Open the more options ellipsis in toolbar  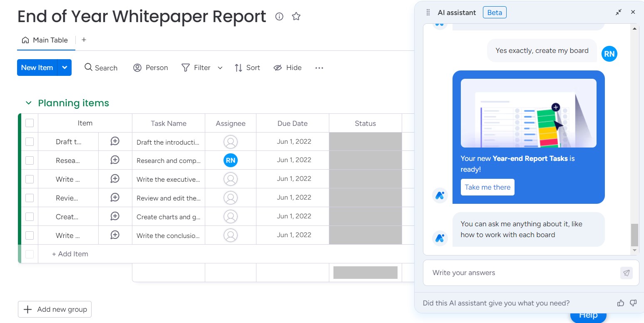pos(319,68)
